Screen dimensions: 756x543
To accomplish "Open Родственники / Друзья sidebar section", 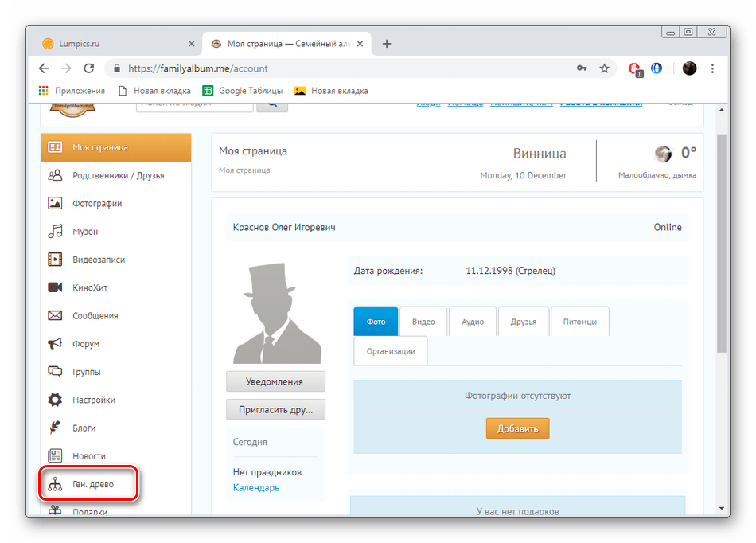I will click(x=115, y=175).
